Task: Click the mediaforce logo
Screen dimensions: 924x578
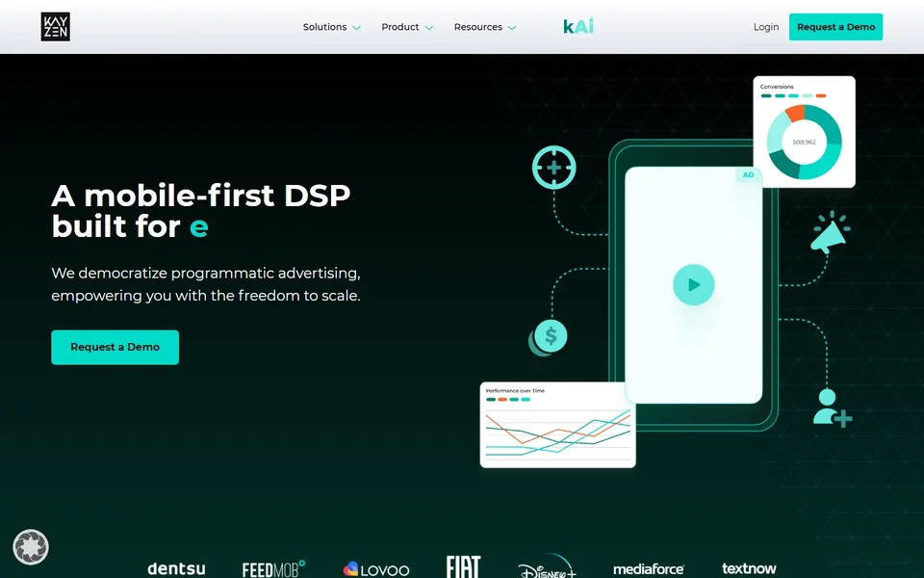Action: (x=648, y=569)
